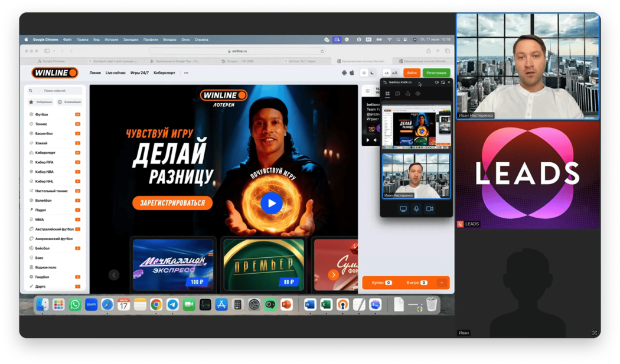Screen dimensions: 620x364
Task: Open a new tab with plus icon
Action: [438, 51]
